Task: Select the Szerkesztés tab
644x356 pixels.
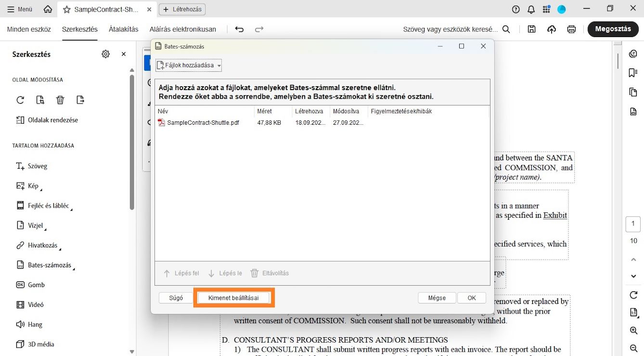Action: 80,29
